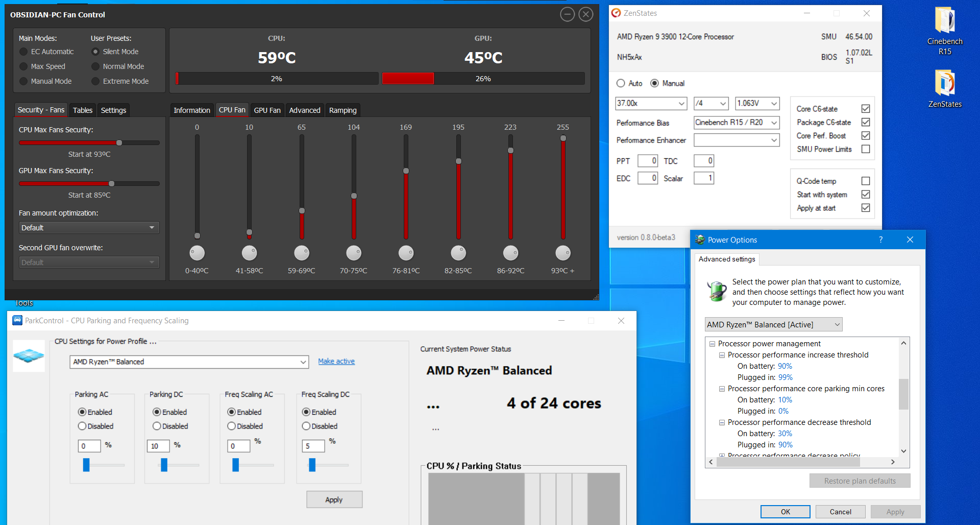Image resolution: width=980 pixels, height=525 pixels.
Task: Open the Advanced tab in Fan Control
Action: [x=305, y=110]
